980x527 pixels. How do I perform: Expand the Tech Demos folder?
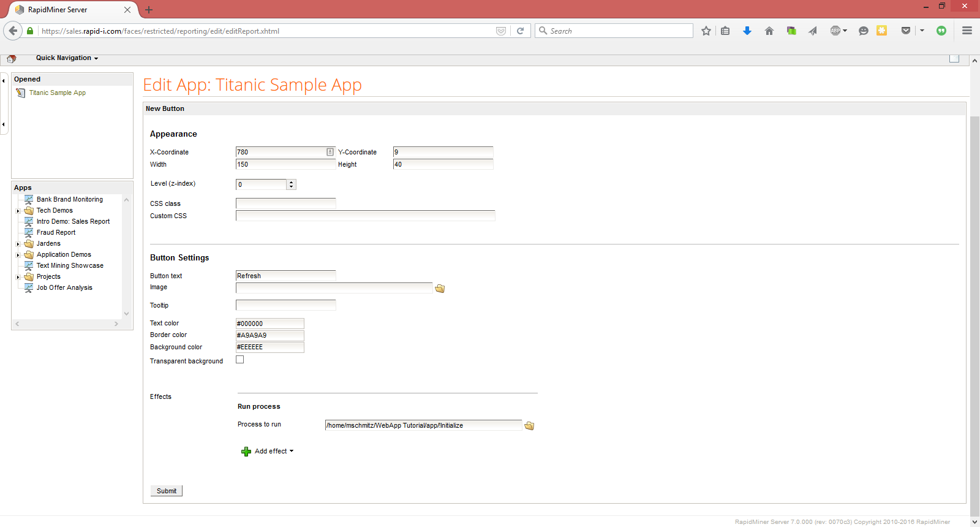pyautogui.click(x=18, y=211)
